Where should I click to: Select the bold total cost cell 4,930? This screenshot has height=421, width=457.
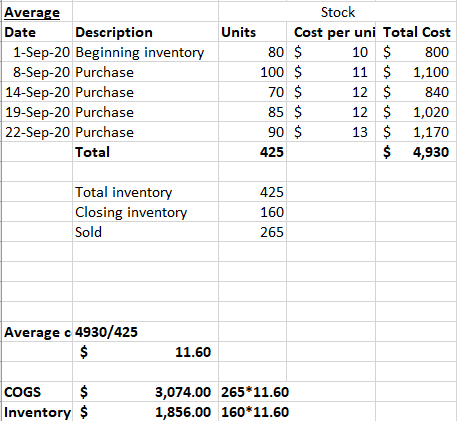click(416, 152)
